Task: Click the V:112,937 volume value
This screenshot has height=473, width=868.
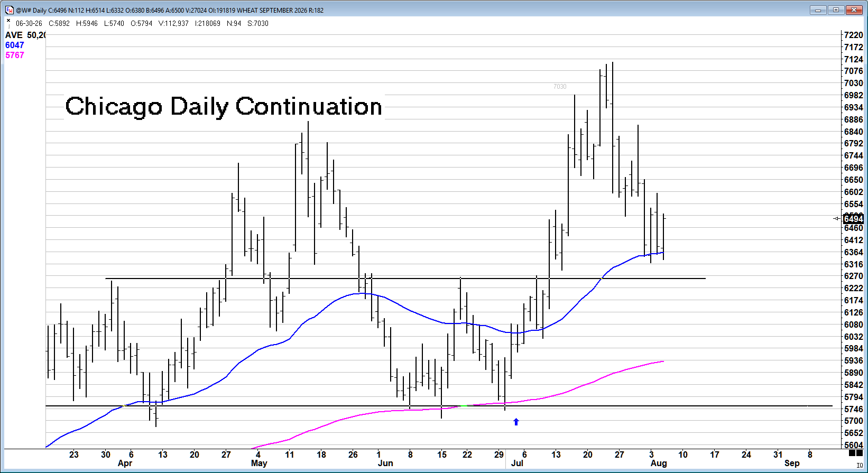Action: 173,24
